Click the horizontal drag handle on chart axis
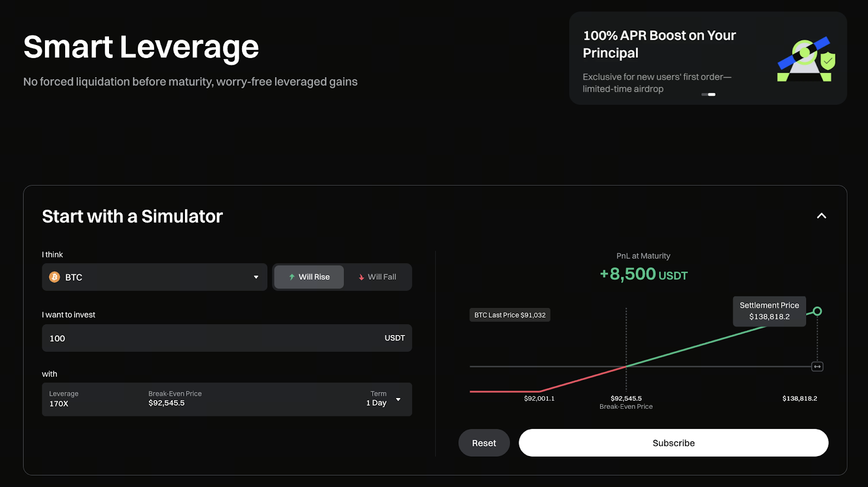This screenshot has height=487, width=868. pos(817,366)
